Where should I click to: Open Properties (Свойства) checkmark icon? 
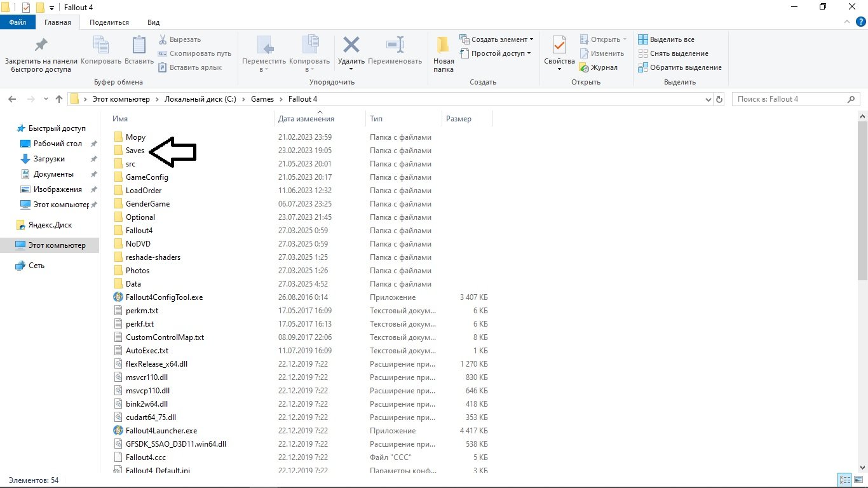[559, 46]
